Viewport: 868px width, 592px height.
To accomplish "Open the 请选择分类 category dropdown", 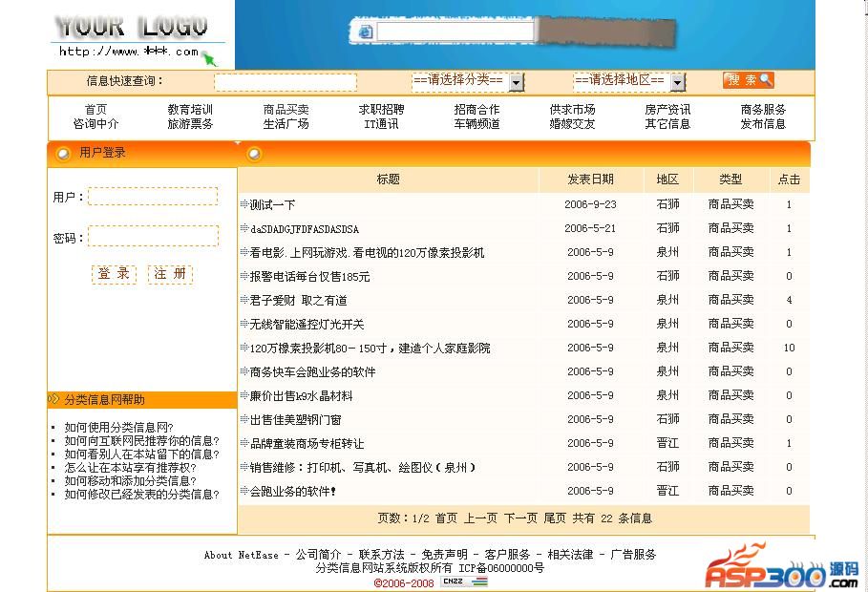I will [468, 81].
